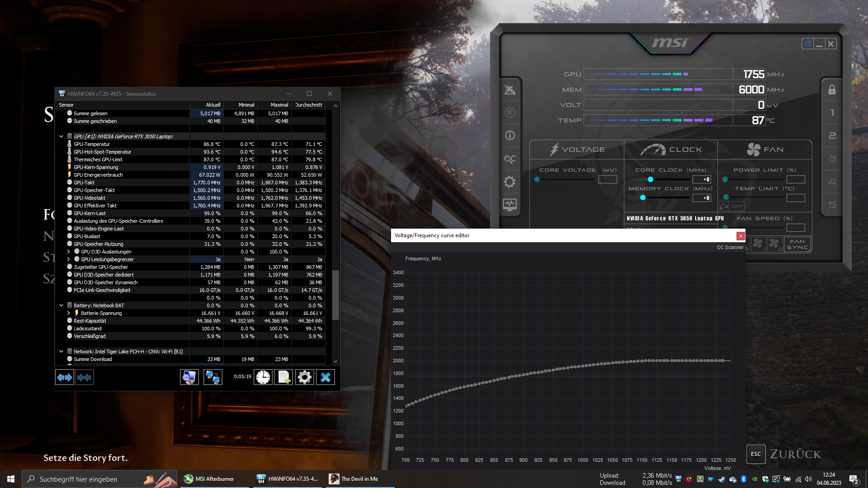Expand the Batterie-Spannung row
This screenshot has width=868, height=488.
pyautogui.click(x=69, y=313)
